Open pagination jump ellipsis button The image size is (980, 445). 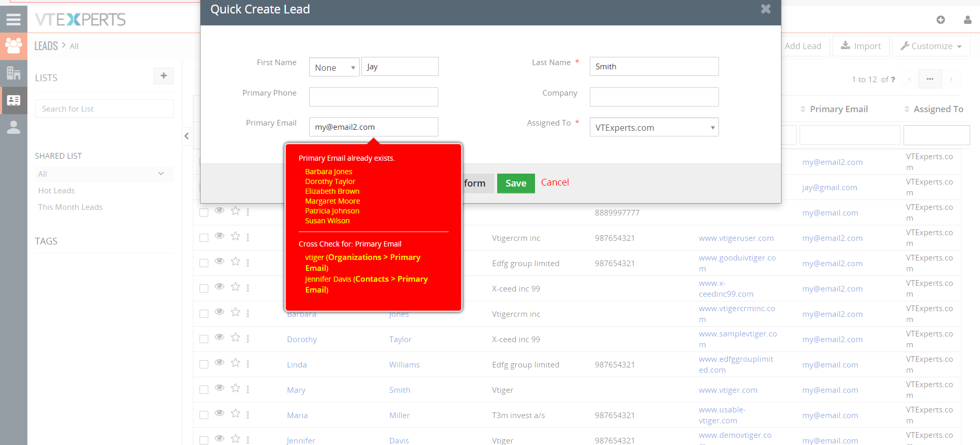930,79
